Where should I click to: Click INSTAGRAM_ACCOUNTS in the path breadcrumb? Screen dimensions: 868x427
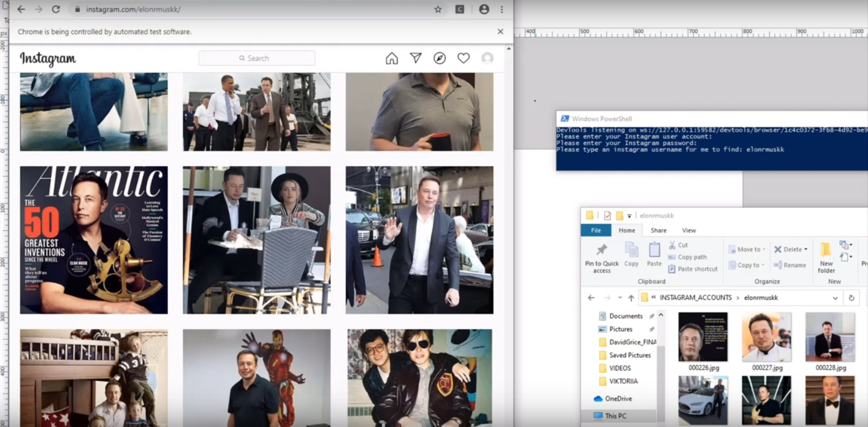[695, 298]
